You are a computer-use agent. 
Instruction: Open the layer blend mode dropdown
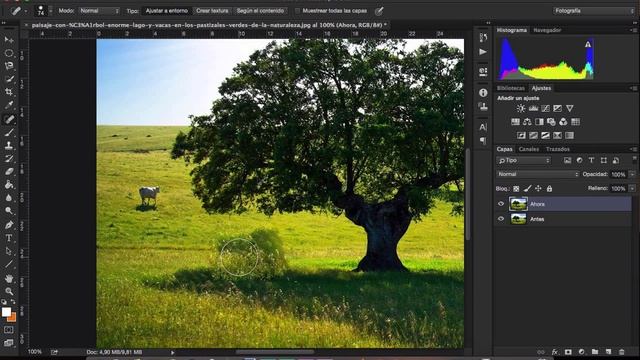click(538, 174)
